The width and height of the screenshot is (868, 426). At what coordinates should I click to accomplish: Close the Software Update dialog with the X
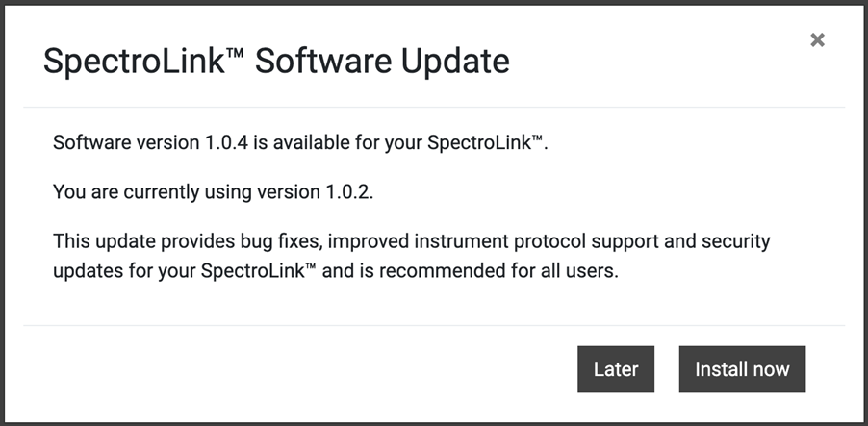tap(817, 40)
